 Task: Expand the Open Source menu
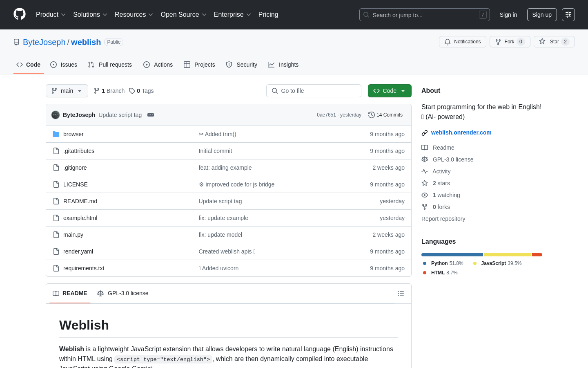[184, 14]
